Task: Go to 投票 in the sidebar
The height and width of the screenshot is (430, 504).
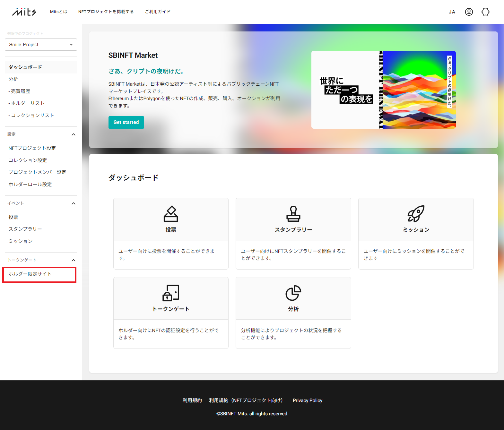Action: [x=13, y=217]
